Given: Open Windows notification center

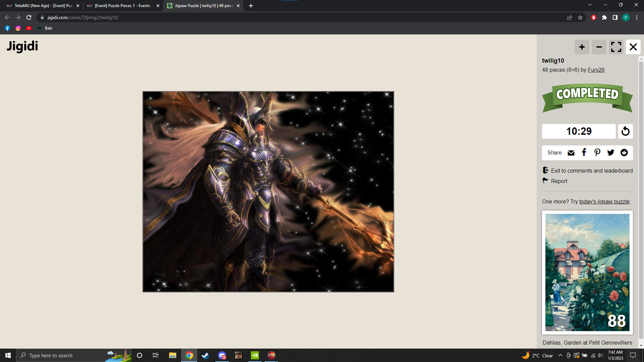Looking at the screenshot, I should tap(633, 355).
